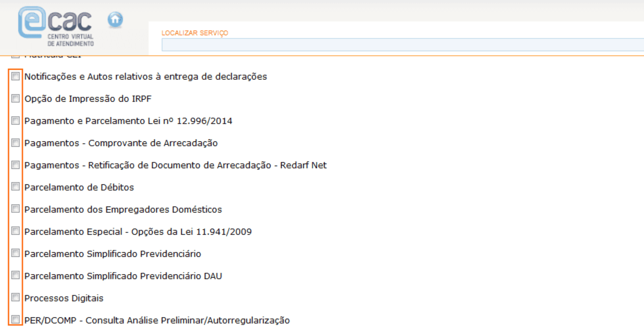Click 'Pagamentos - Retificação de Documento de Arrecadação' label
Image resolution: width=644 pixels, height=326 pixels.
tap(176, 165)
